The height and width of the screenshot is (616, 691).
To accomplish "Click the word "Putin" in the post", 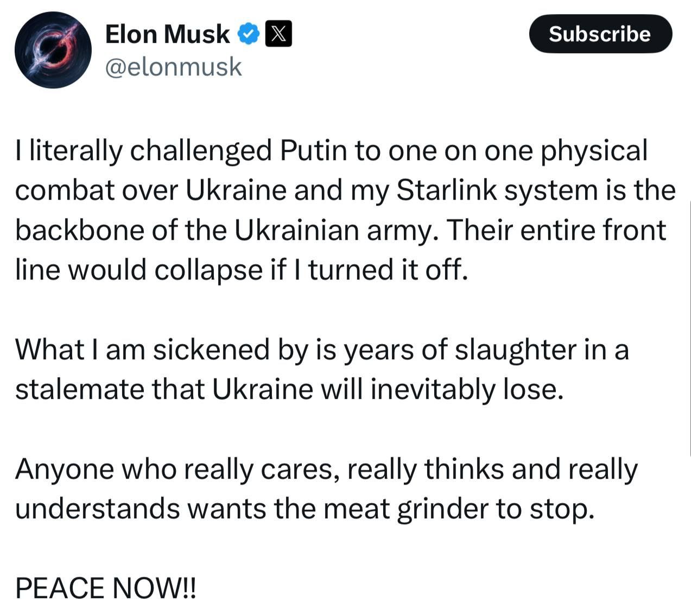I will point(313,151).
